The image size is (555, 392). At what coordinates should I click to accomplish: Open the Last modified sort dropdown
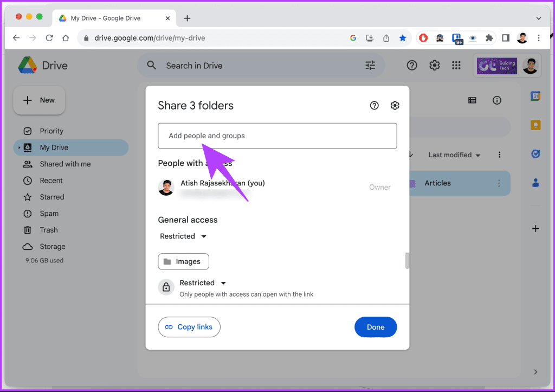[x=453, y=155]
